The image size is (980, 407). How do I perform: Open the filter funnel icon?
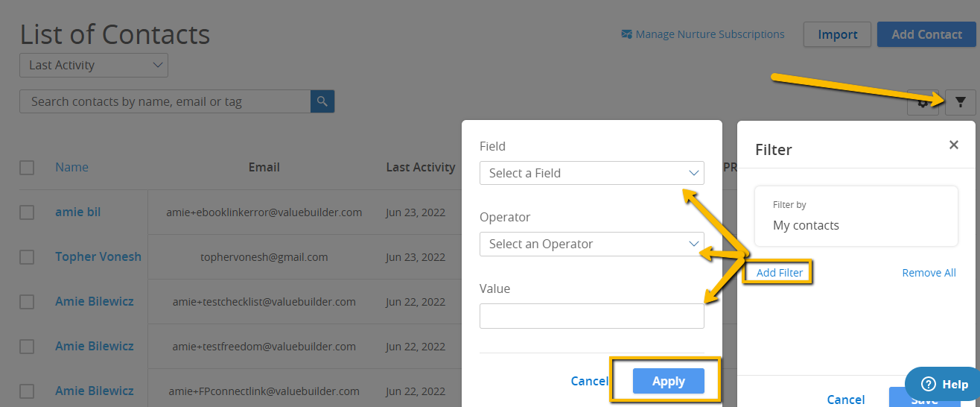[960, 102]
